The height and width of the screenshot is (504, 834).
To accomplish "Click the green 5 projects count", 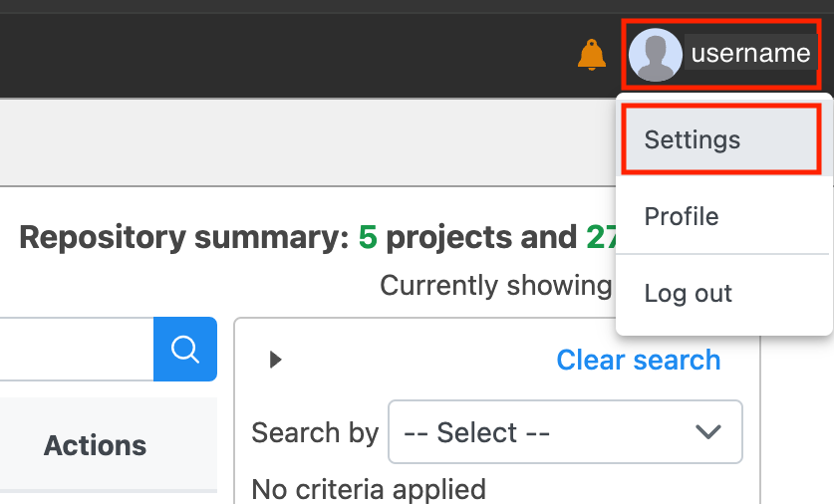I will click(x=368, y=237).
